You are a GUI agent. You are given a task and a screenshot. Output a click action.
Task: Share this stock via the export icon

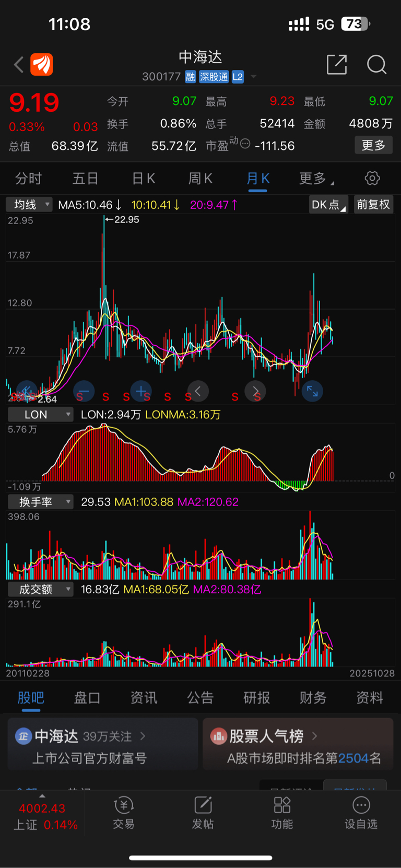pos(337,64)
